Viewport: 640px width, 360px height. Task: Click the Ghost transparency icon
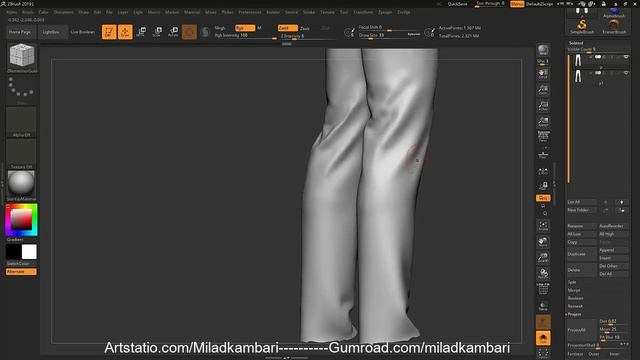pyautogui.click(x=543, y=322)
